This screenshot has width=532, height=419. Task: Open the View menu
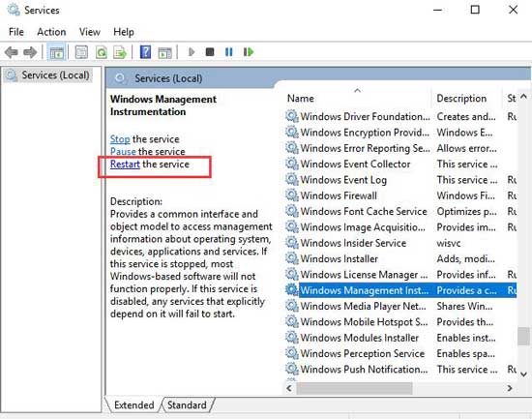pyautogui.click(x=90, y=32)
